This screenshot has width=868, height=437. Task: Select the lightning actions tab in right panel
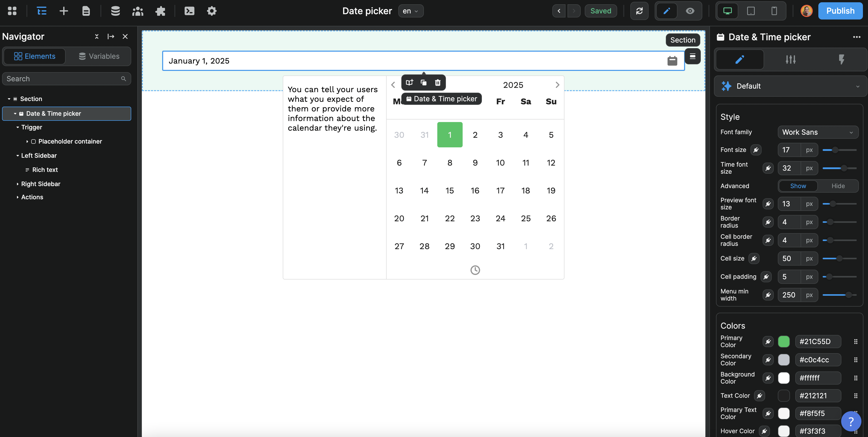point(841,59)
